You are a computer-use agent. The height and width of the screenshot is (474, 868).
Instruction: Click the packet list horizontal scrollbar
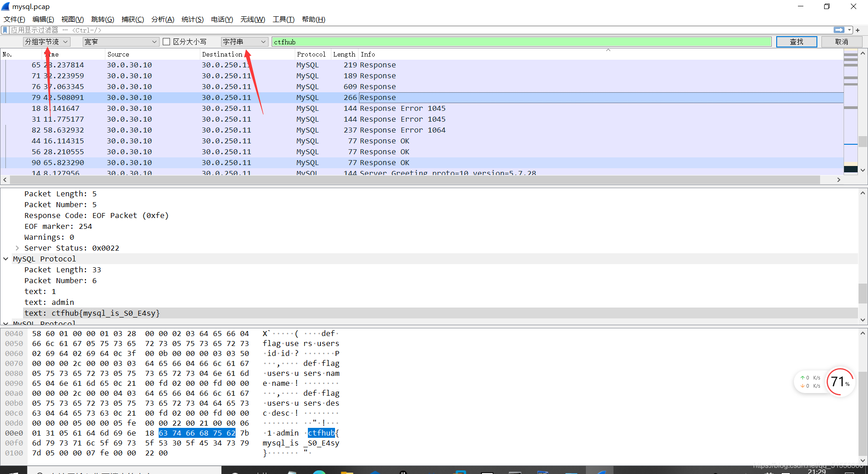pyautogui.click(x=415, y=180)
